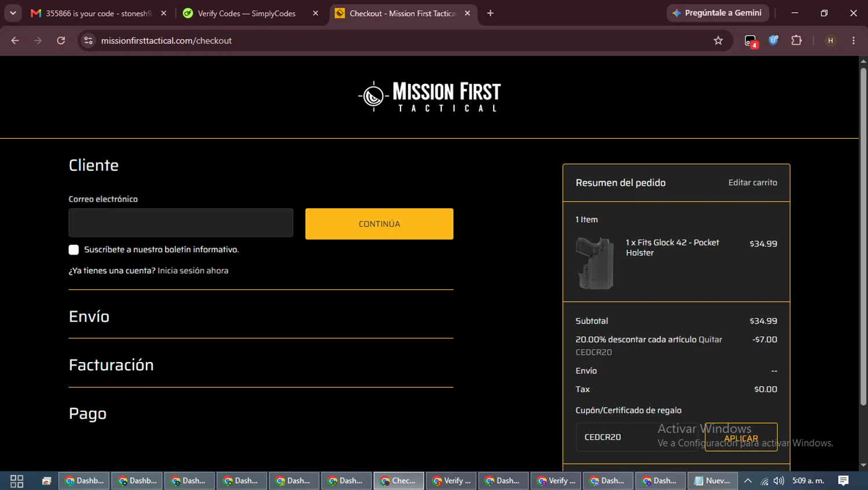The image size is (868, 490).
Task: Click the Tax $0.00 value
Action: point(766,389)
